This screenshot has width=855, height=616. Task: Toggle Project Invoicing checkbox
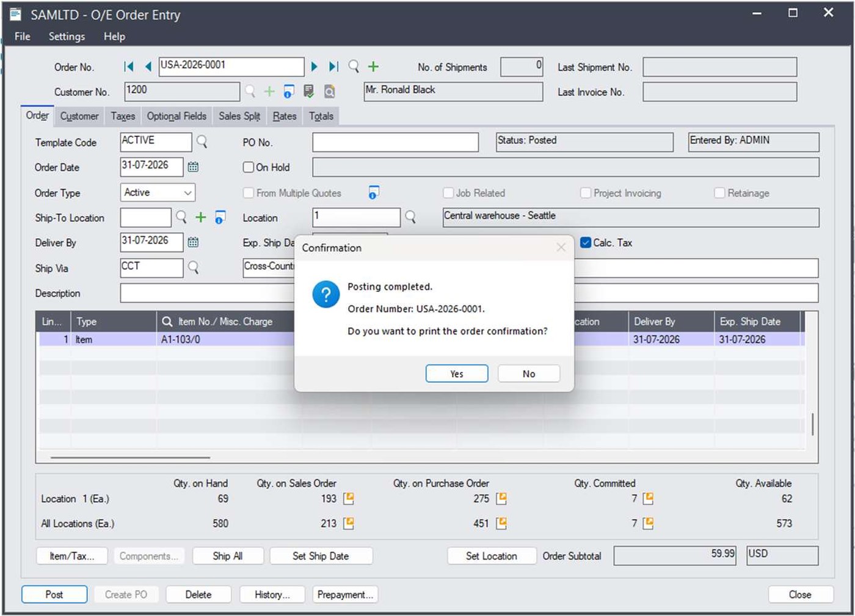click(586, 193)
